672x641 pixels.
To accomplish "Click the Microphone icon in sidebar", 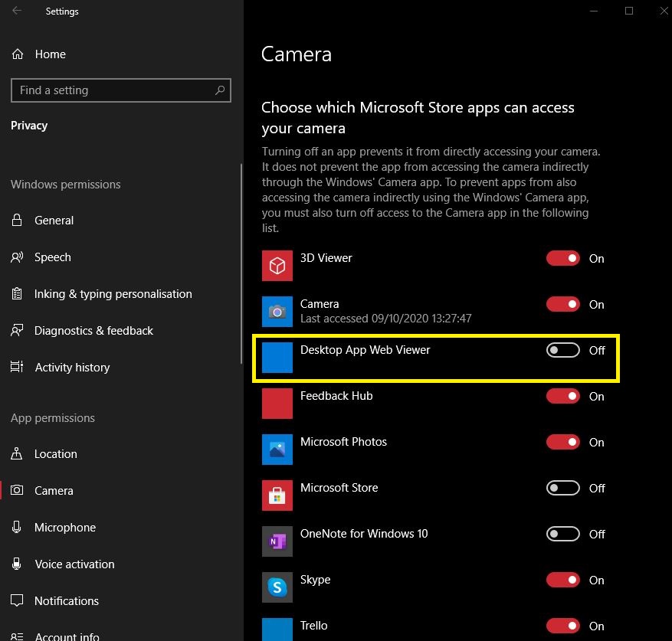I will [x=17, y=527].
